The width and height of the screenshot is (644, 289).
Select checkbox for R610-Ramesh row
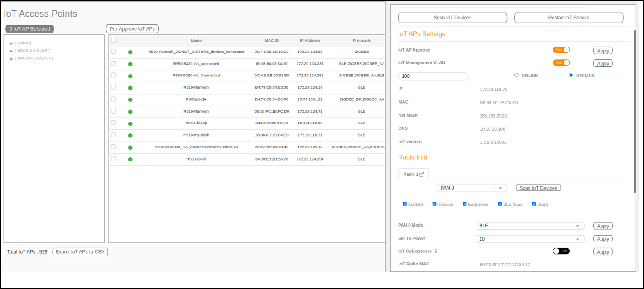click(114, 87)
